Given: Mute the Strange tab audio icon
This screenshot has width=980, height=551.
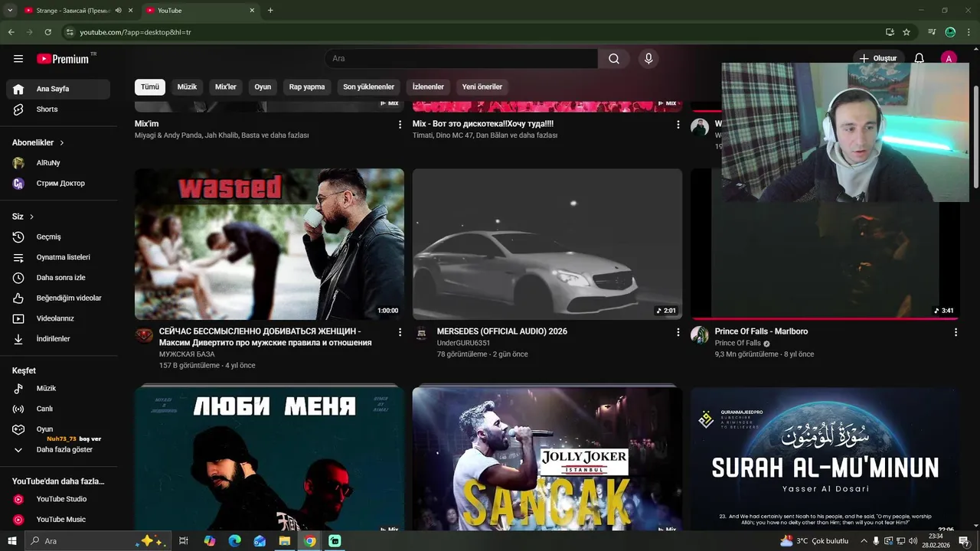Looking at the screenshot, I should click(x=118, y=11).
